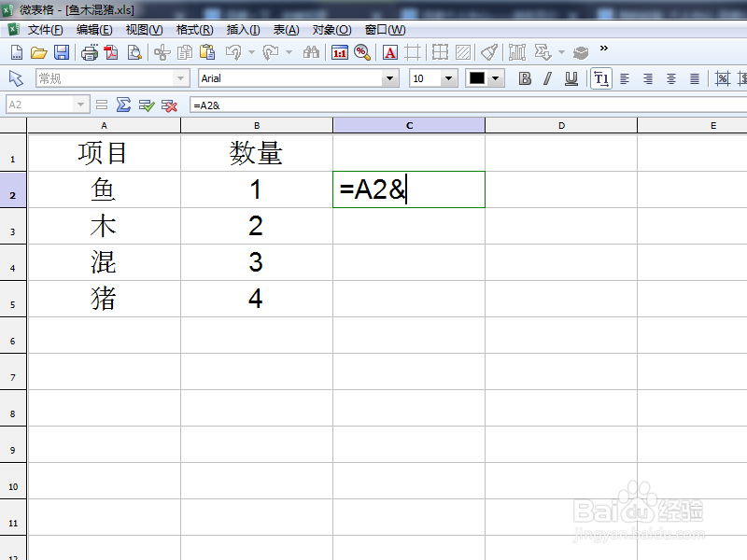The width and height of the screenshot is (747, 560).
Task: Open the 插入(I) menu
Action: (243, 30)
